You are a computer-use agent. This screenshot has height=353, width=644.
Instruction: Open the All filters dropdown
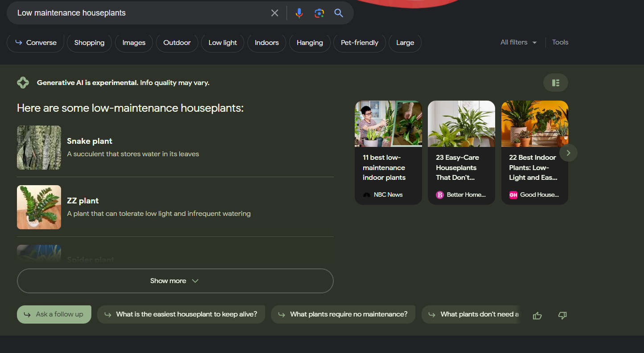coord(518,42)
